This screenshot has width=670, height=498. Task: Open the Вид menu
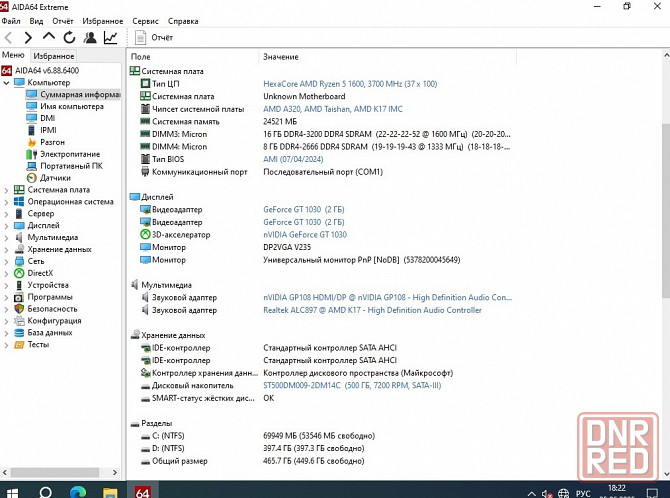coord(36,21)
